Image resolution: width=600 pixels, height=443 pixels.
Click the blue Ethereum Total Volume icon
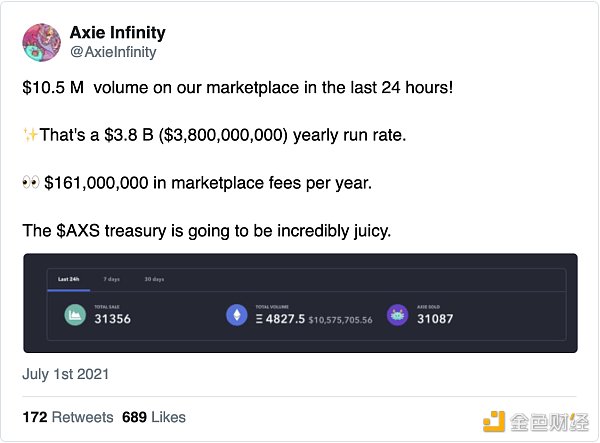coord(237,315)
